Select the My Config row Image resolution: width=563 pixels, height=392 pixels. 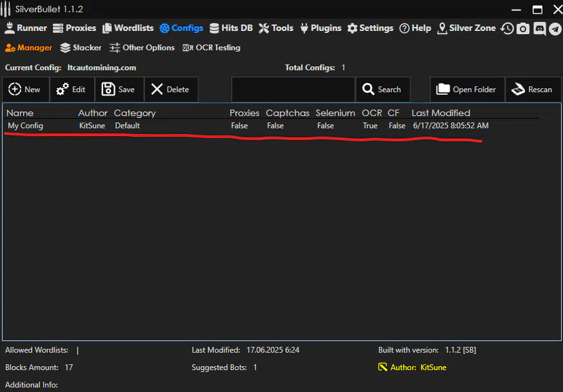click(271, 126)
